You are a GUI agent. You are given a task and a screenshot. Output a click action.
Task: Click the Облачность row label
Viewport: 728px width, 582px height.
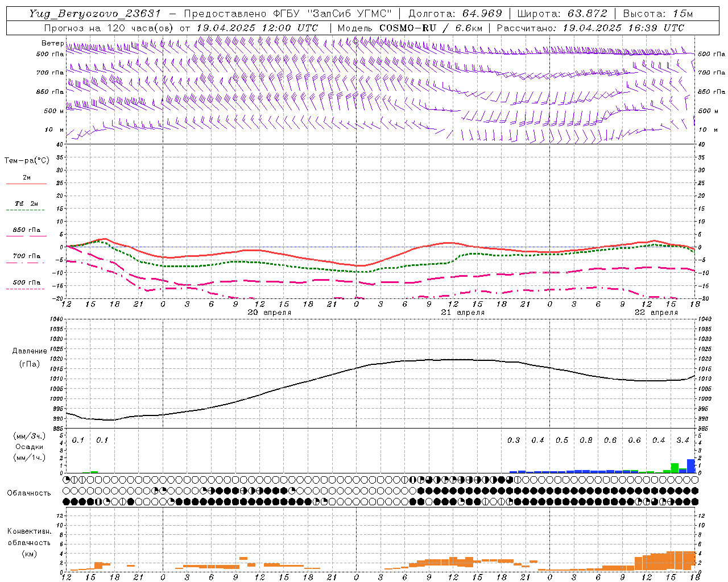[29, 493]
